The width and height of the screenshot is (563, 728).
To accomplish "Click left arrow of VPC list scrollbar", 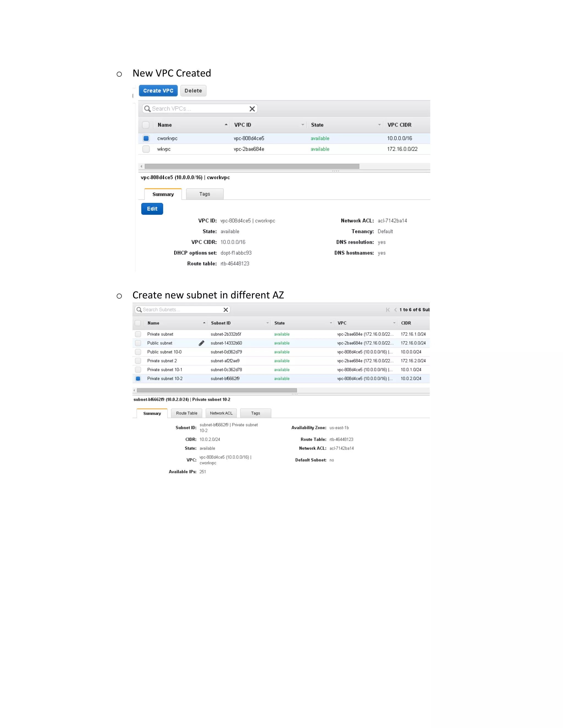I will pyautogui.click(x=141, y=166).
